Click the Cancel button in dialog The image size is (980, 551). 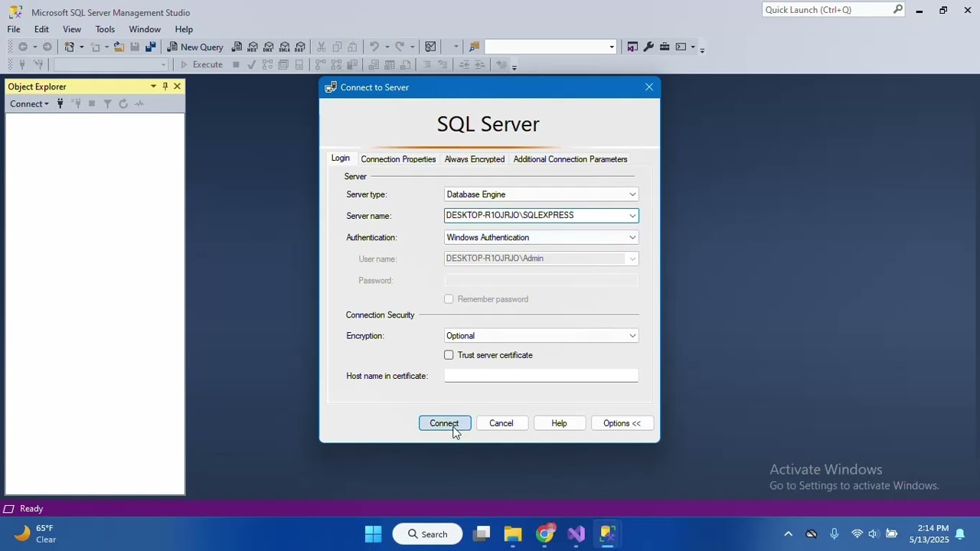pos(501,423)
